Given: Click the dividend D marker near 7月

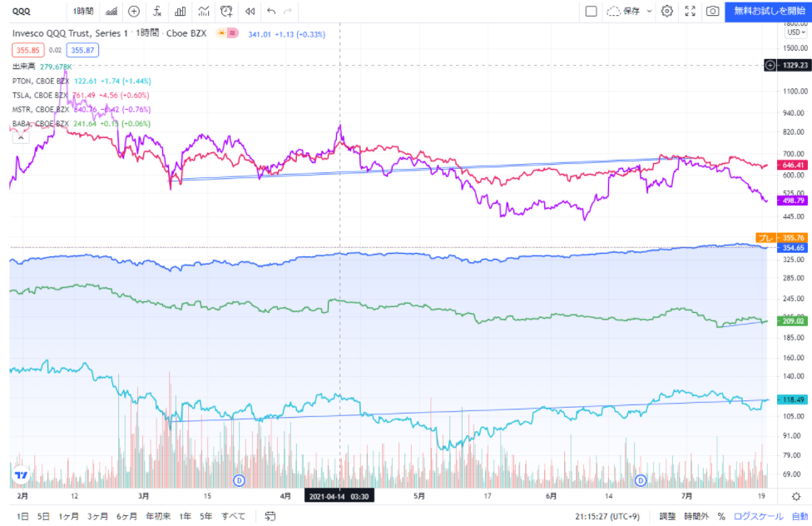Looking at the screenshot, I should tap(641, 480).
